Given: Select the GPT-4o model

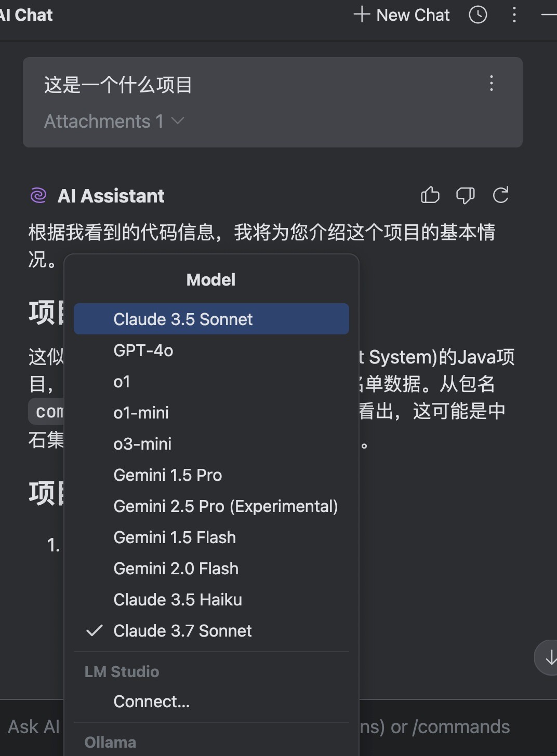Looking at the screenshot, I should pos(143,350).
